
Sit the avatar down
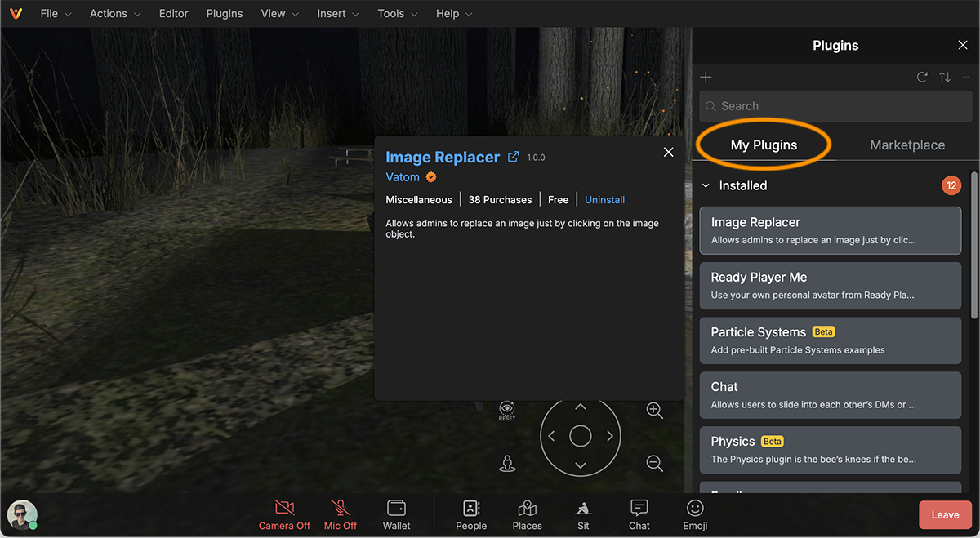(x=583, y=515)
